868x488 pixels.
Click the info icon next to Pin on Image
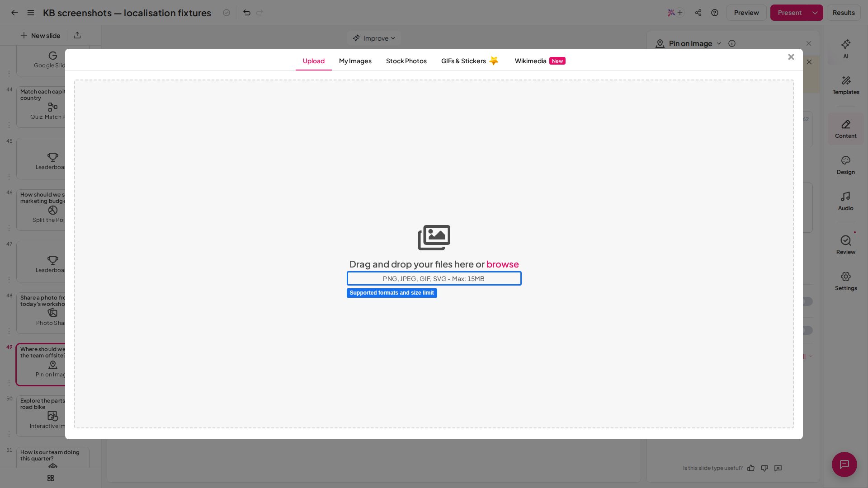pyautogui.click(x=731, y=43)
